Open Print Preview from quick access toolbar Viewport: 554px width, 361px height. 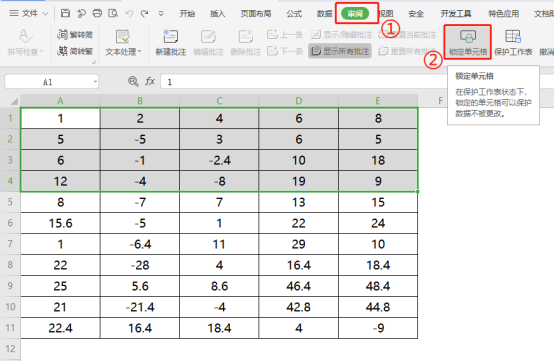pos(113,13)
